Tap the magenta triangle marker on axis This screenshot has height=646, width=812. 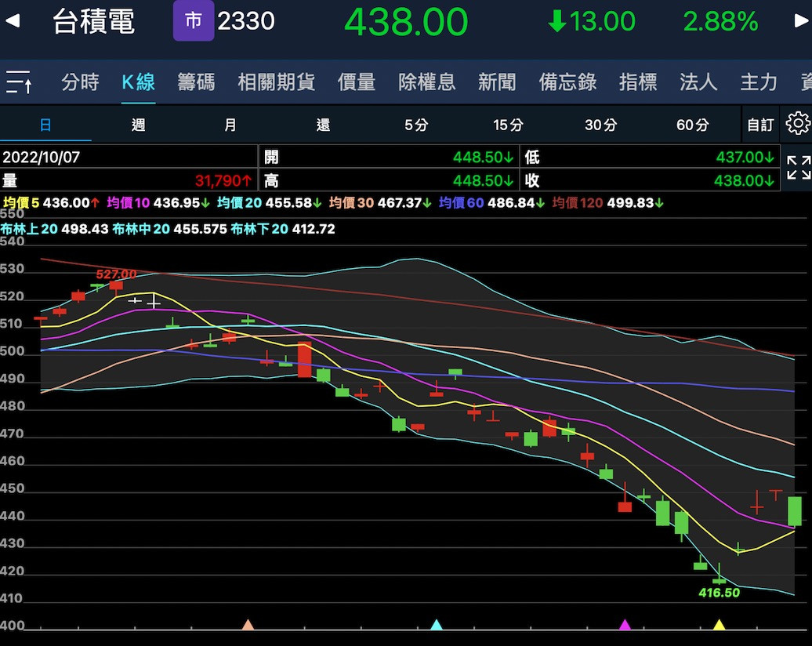pos(625,625)
